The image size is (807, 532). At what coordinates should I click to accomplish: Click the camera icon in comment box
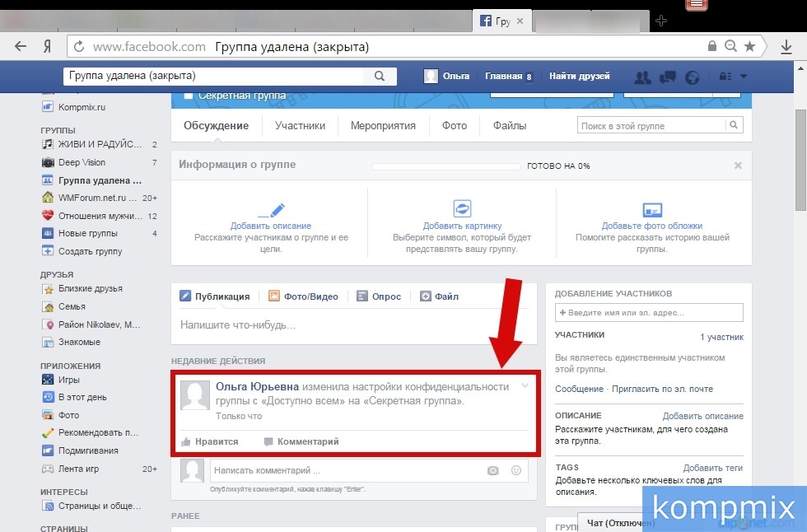[492, 470]
